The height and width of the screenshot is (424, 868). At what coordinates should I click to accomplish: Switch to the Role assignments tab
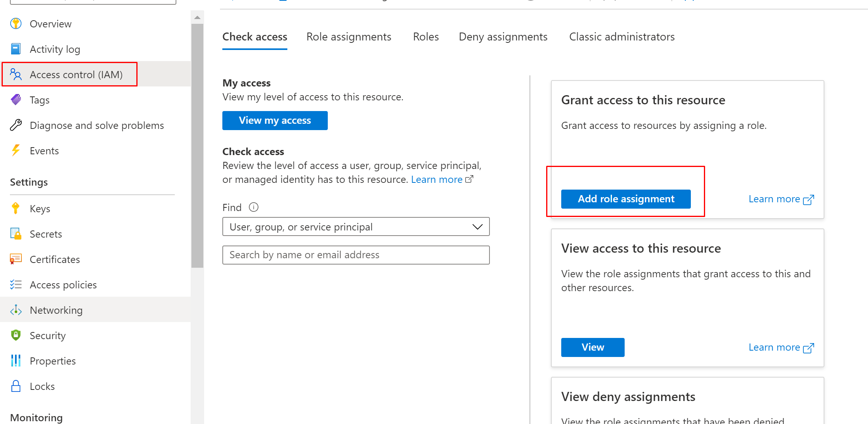(348, 37)
